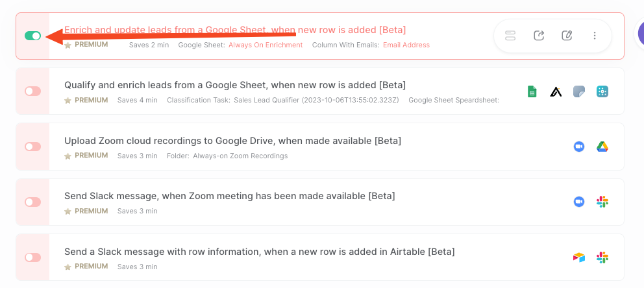The image size is (644, 288).
Task: Click the card layout icon in first row
Action: click(510, 36)
